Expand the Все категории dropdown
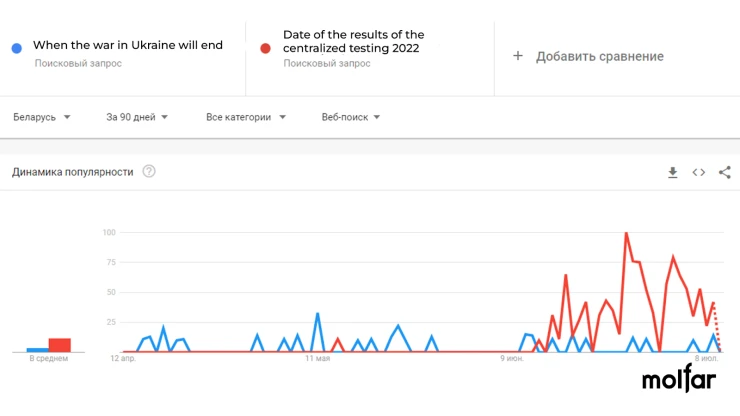 click(x=246, y=117)
